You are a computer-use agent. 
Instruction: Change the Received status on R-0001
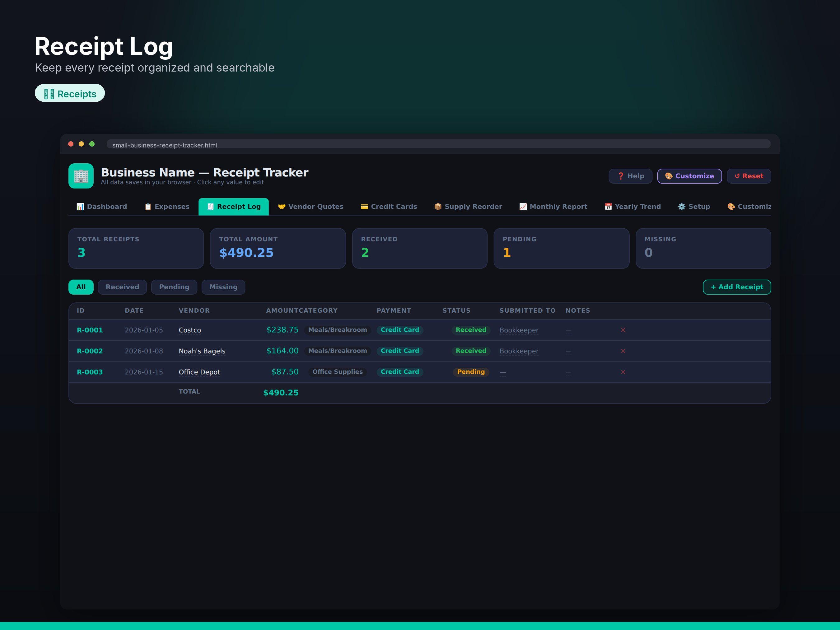(471, 329)
